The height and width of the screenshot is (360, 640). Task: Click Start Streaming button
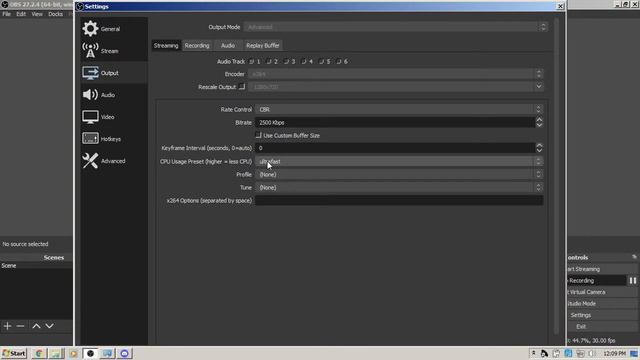(602, 269)
